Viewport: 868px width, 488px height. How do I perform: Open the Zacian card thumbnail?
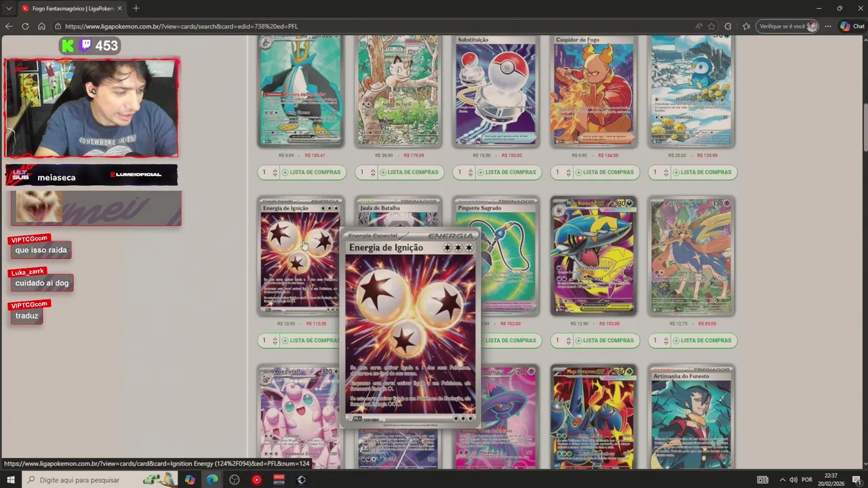(691, 256)
